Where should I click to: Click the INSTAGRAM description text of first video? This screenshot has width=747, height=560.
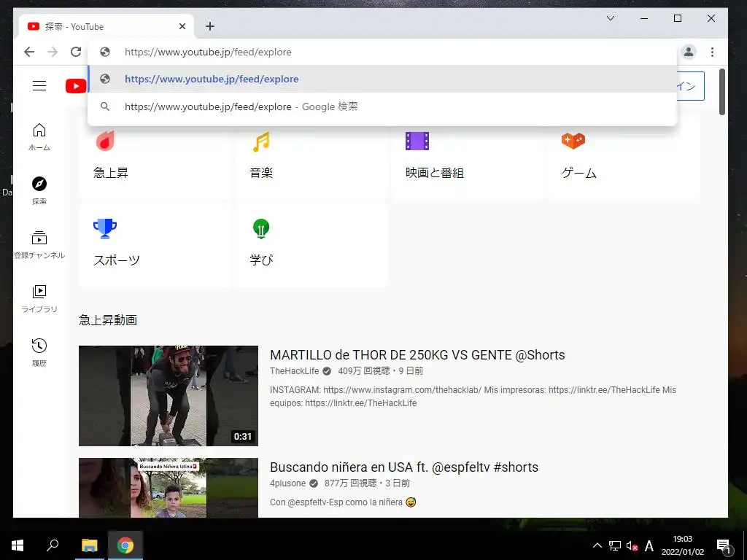pyautogui.click(x=473, y=396)
